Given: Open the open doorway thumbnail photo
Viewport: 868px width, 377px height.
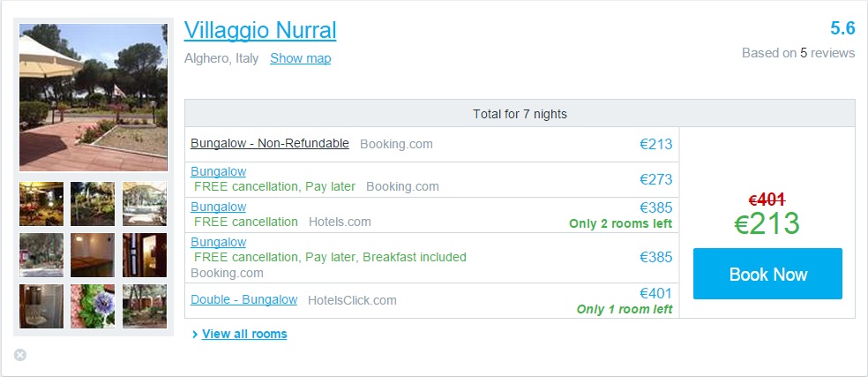Looking at the screenshot, I should pyautogui.click(x=144, y=255).
